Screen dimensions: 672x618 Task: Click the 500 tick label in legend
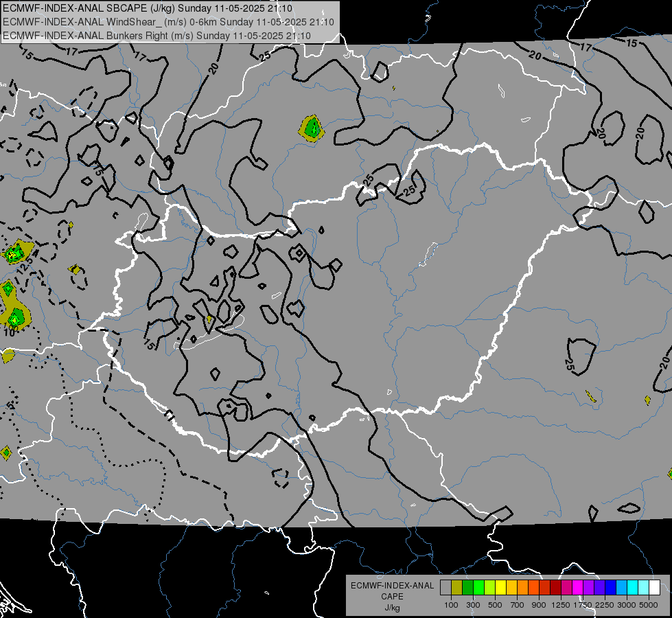point(495,605)
